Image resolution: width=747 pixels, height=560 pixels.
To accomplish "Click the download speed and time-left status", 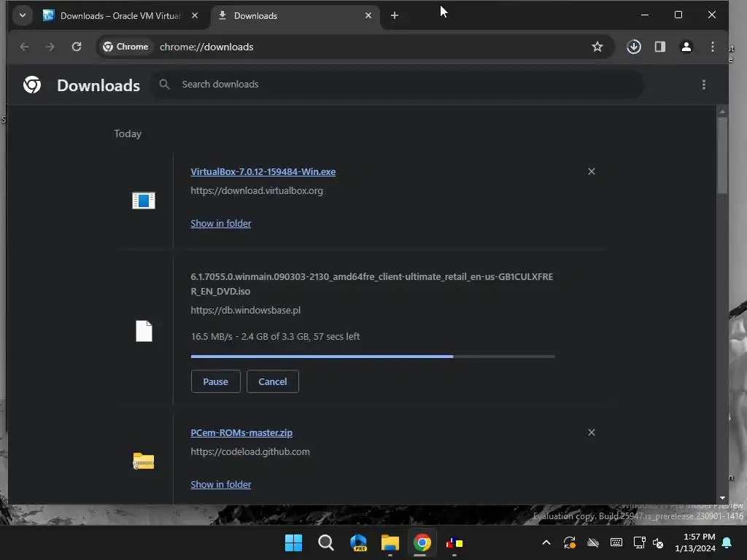I will tap(275, 337).
